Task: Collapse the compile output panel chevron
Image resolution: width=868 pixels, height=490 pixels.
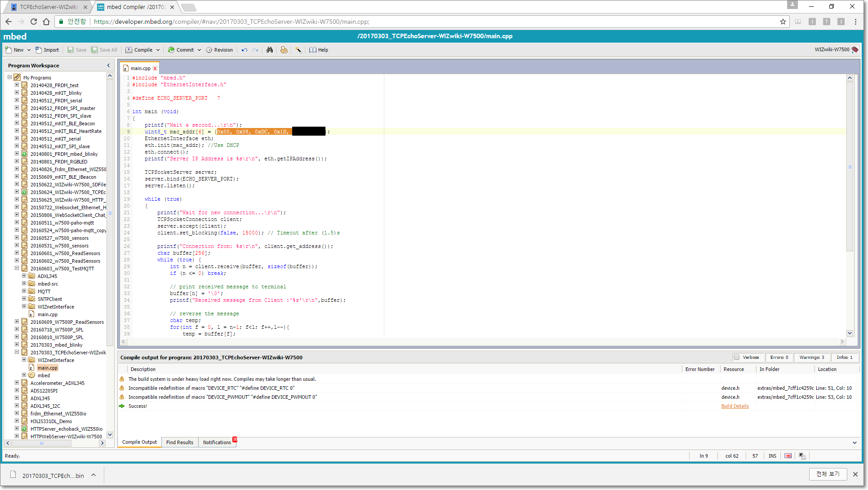Action: coord(855,443)
